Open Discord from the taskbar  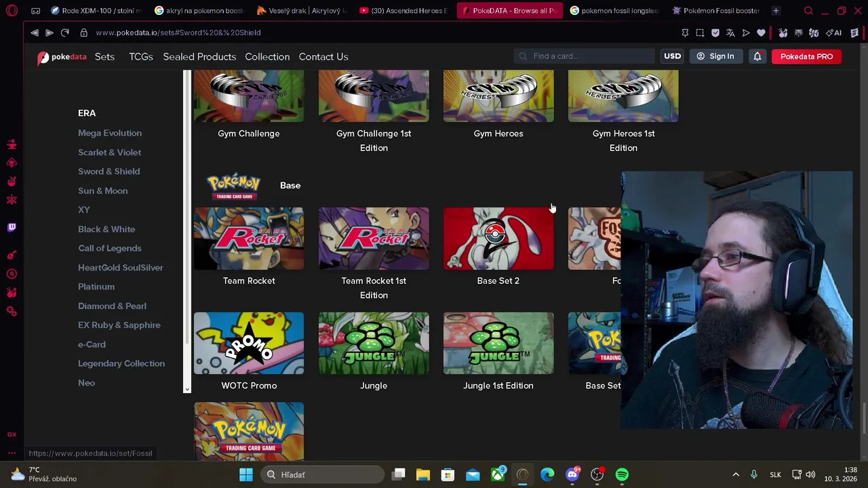572,474
